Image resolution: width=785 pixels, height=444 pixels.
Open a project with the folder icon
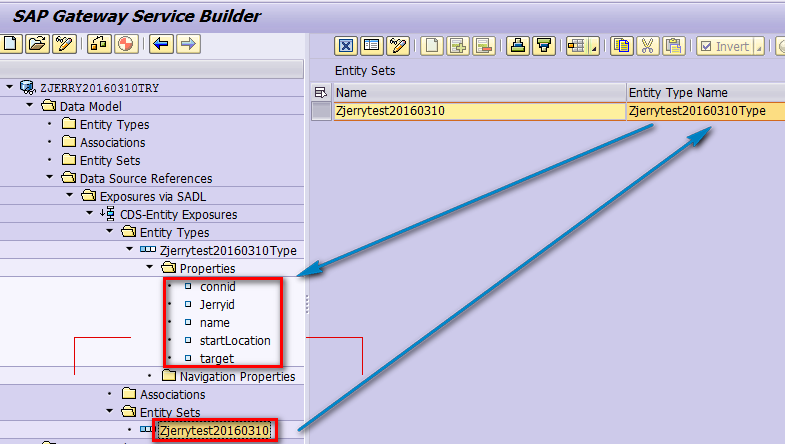click(38, 44)
